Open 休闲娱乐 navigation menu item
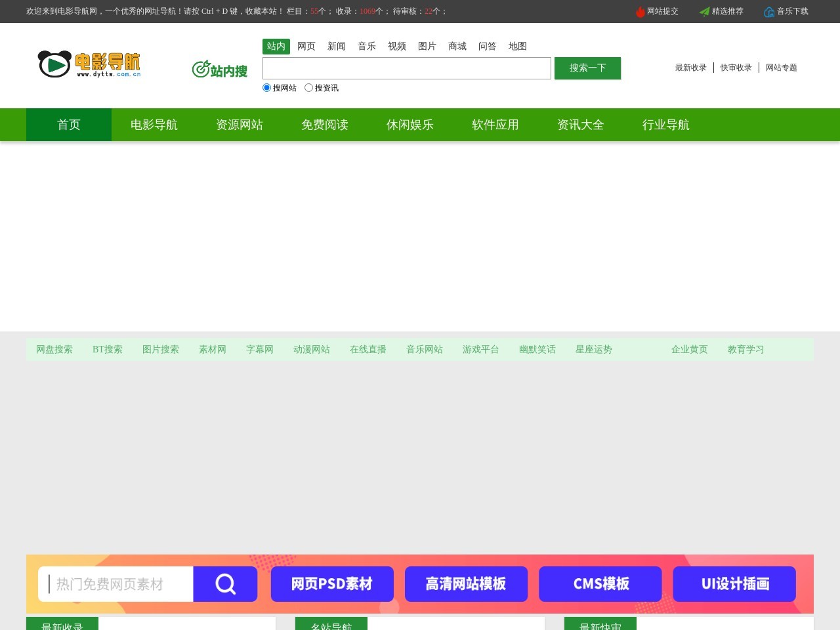This screenshot has height=630, width=840. [410, 125]
